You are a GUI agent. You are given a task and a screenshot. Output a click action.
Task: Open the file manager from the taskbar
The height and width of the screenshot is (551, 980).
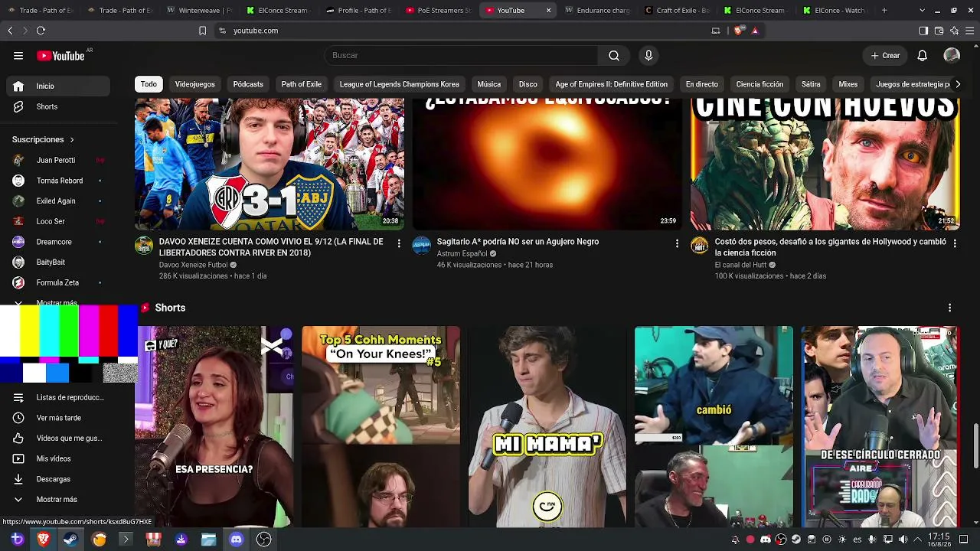208,540
